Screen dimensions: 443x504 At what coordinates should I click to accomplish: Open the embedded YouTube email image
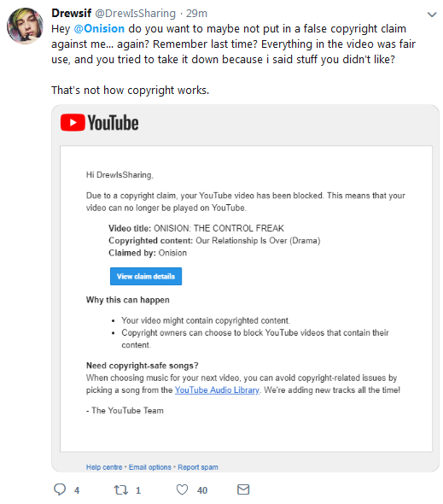click(x=246, y=289)
